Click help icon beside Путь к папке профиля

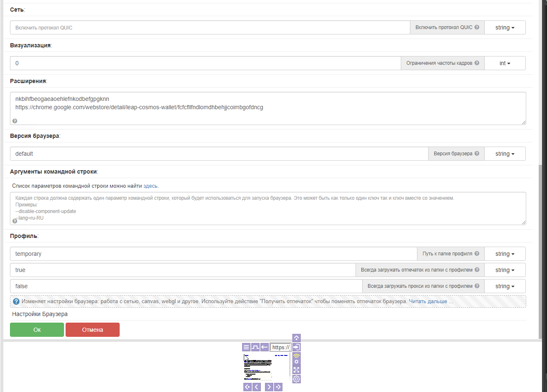tap(477, 254)
